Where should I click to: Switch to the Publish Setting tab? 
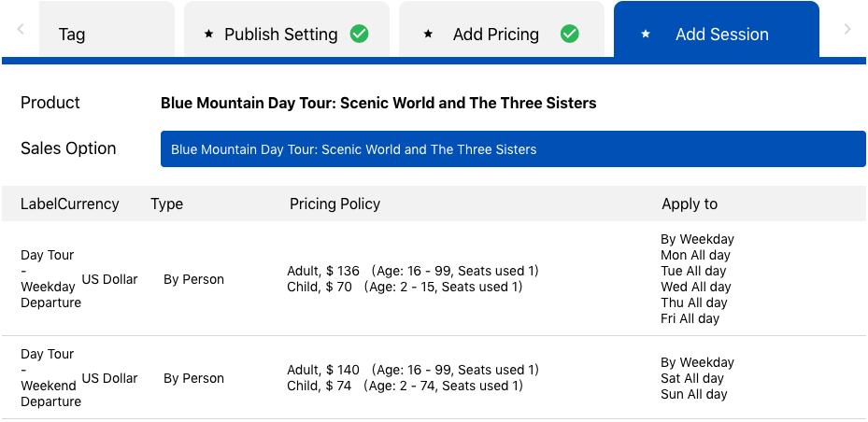(280, 35)
